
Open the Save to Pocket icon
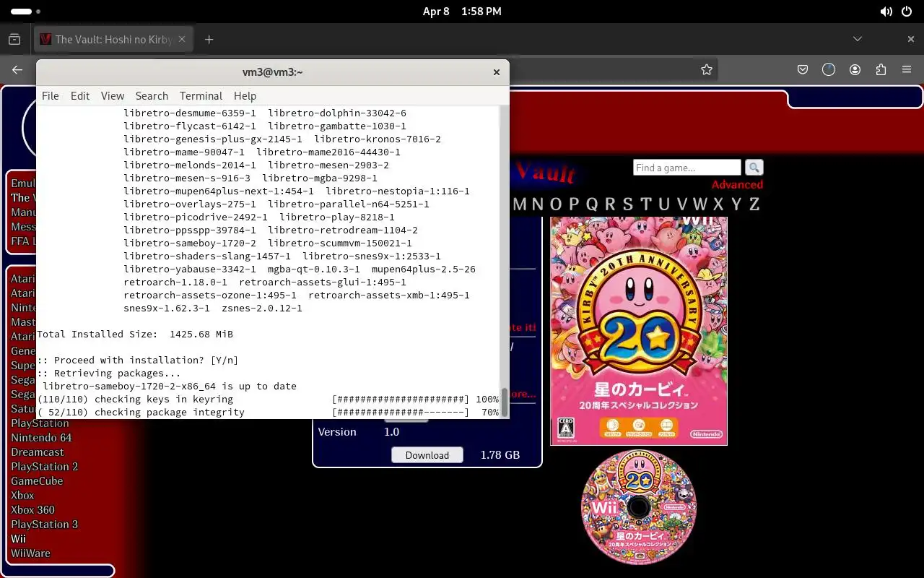tap(803, 69)
